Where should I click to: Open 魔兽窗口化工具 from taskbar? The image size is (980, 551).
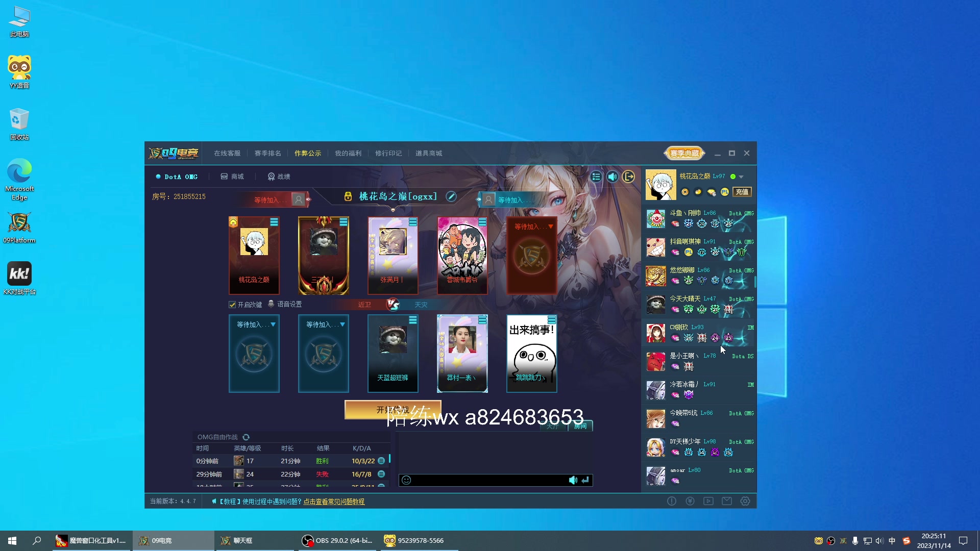tap(91, 540)
